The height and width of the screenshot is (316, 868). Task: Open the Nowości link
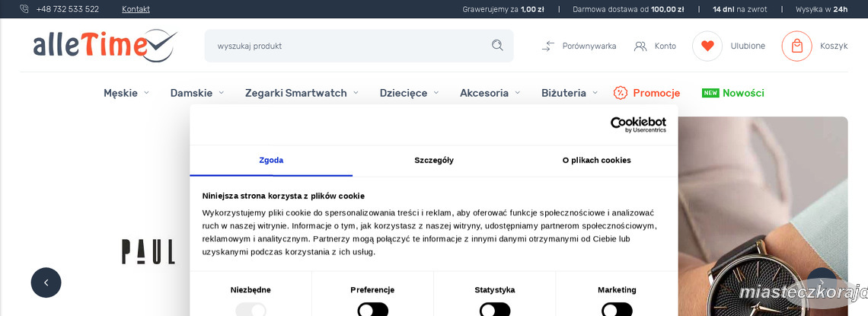point(743,93)
